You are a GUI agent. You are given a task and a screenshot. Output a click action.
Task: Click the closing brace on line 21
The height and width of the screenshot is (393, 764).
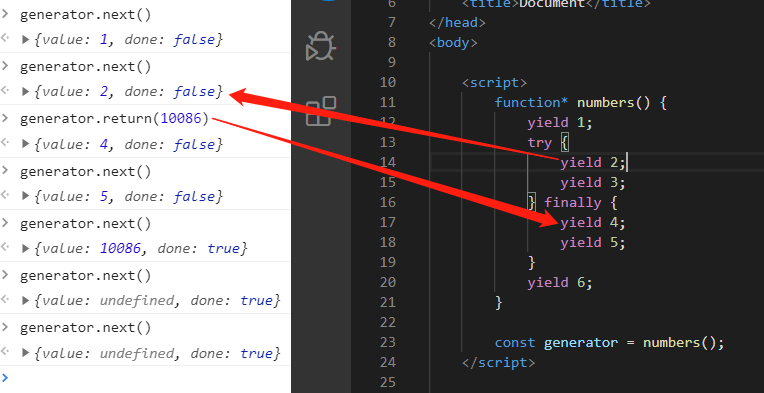pos(498,302)
